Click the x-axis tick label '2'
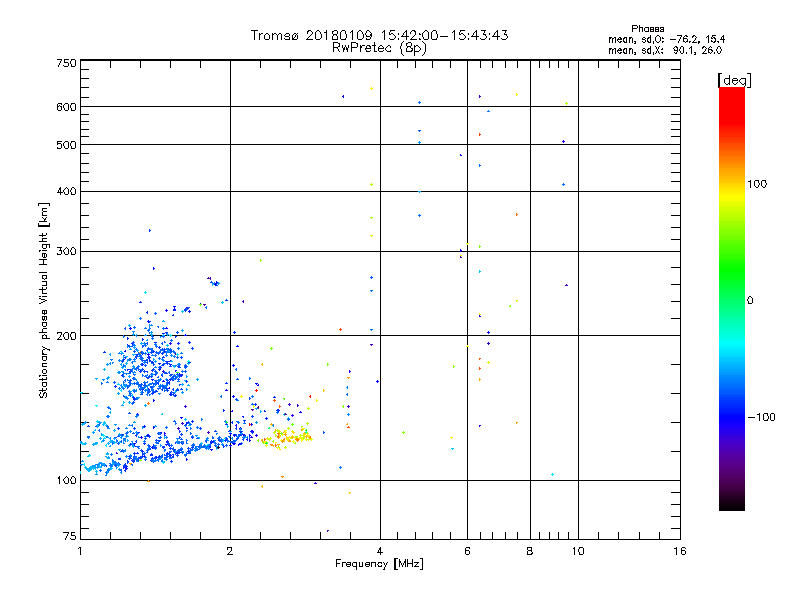Viewport: 800px width, 600px height. [x=230, y=551]
